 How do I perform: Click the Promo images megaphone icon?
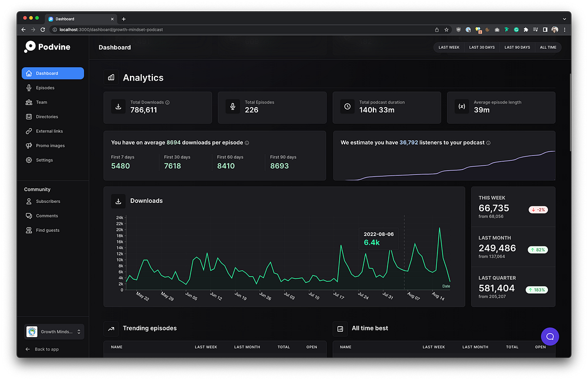pyautogui.click(x=29, y=145)
